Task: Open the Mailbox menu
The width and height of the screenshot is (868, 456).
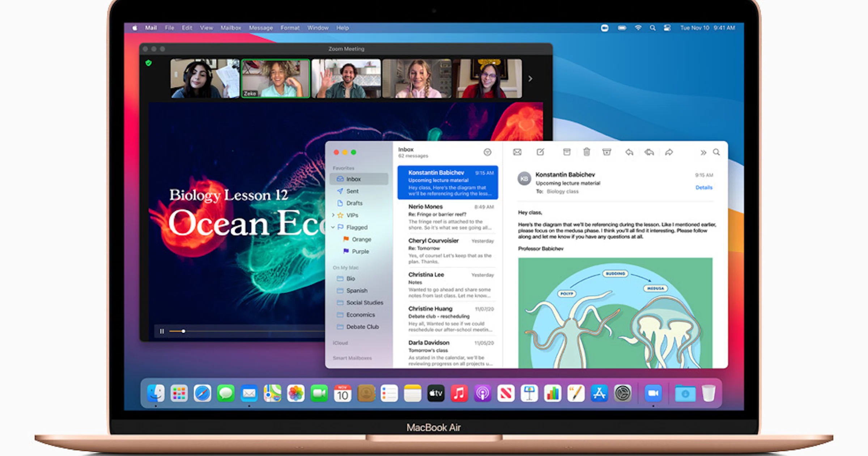Action: click(x=231, y=28)
